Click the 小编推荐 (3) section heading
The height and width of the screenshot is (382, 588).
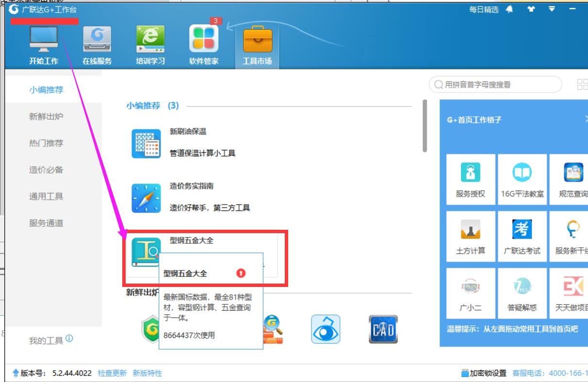click(153, 106)
